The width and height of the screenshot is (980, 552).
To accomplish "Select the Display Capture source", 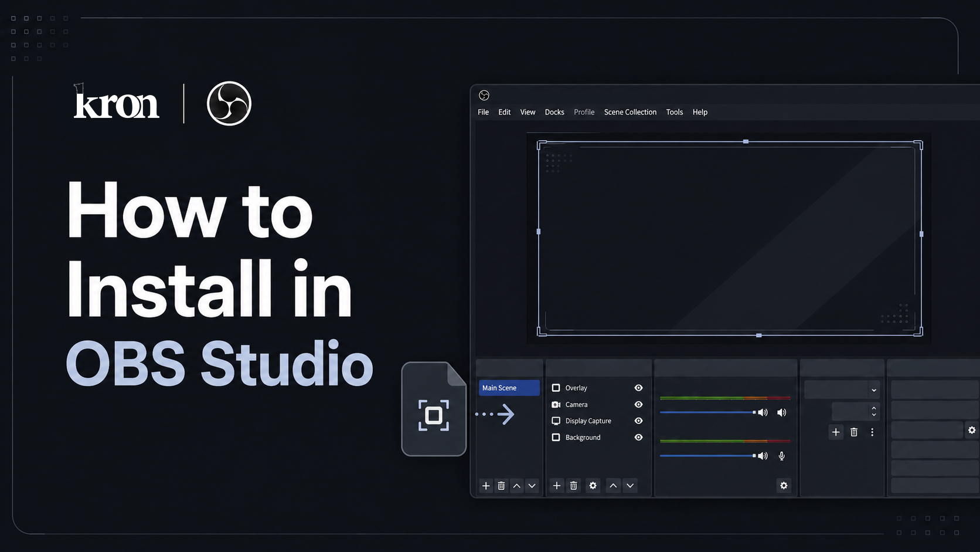I will (x=588, y=421).
